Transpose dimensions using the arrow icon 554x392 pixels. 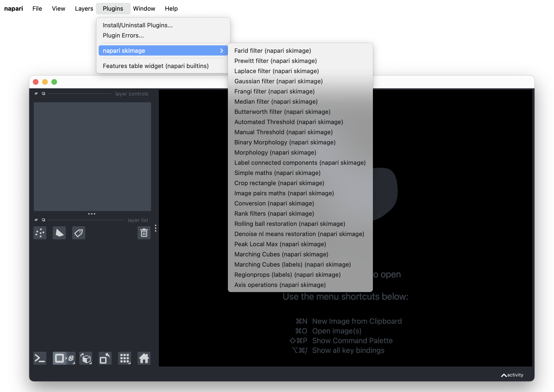pos(105,358)
